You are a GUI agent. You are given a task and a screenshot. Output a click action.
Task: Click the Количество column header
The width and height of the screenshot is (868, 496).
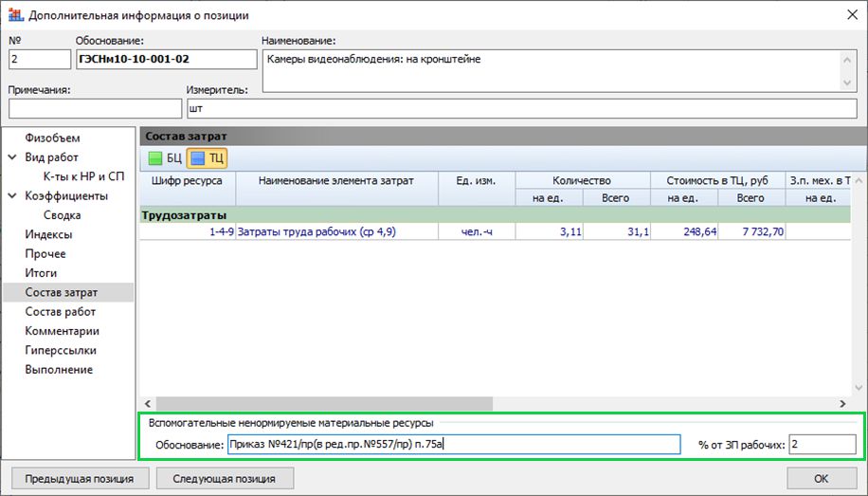[583, 181]
